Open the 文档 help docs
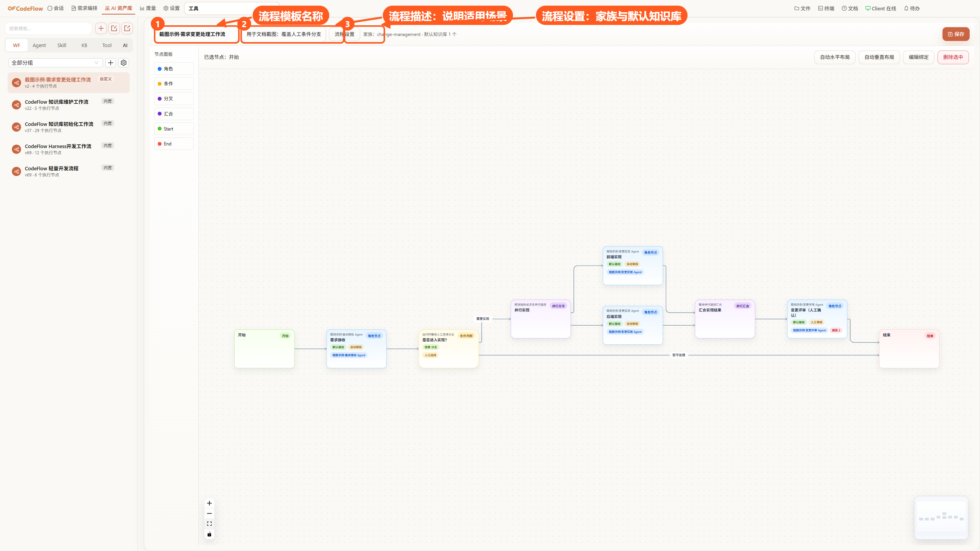The height and width of the screenshot is (551, 980). tap(850, 8)
